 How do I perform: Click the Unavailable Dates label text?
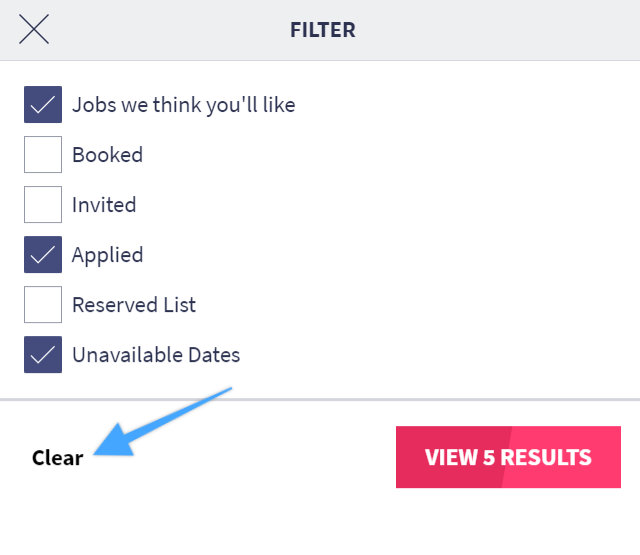coord(155,355)
